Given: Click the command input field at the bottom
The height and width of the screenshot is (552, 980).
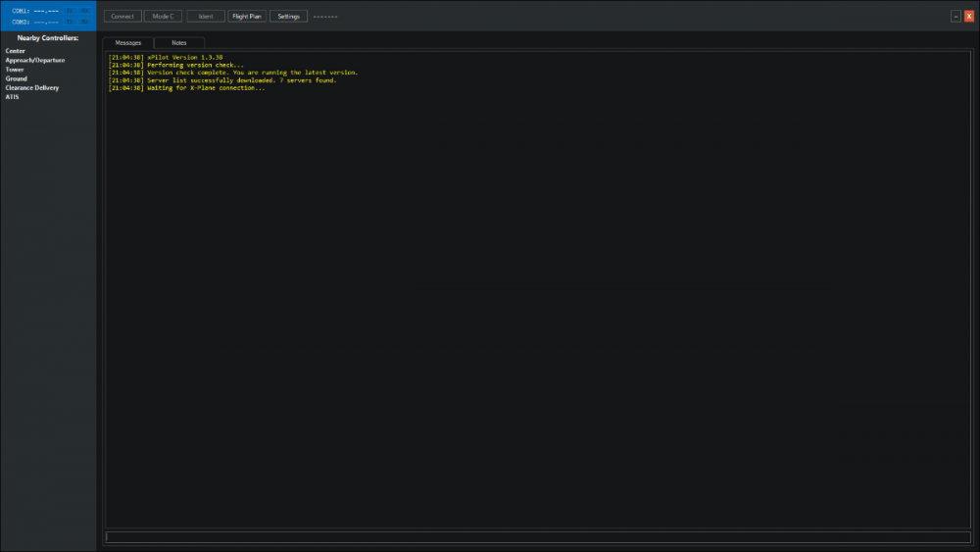Looking at the screenshot, I should coord(537,536).
